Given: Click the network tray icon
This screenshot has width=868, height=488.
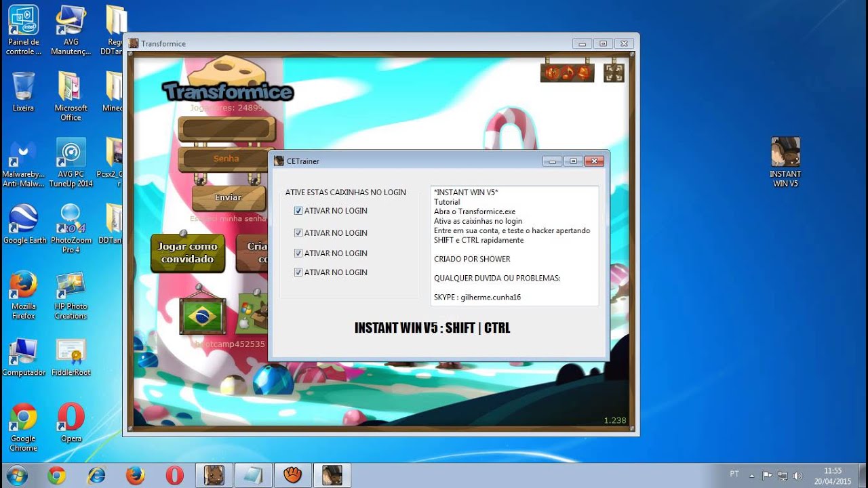Looking at the screenshot, I should point(783,476).
